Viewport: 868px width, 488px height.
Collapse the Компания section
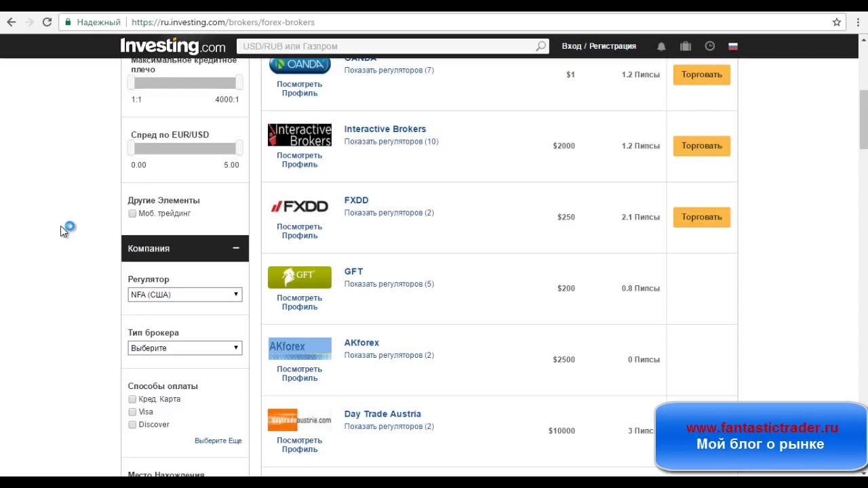coord(236,249)
